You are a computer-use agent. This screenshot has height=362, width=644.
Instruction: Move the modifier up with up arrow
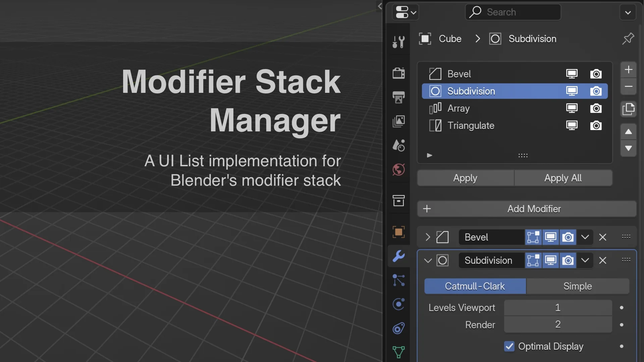[629, 132]
